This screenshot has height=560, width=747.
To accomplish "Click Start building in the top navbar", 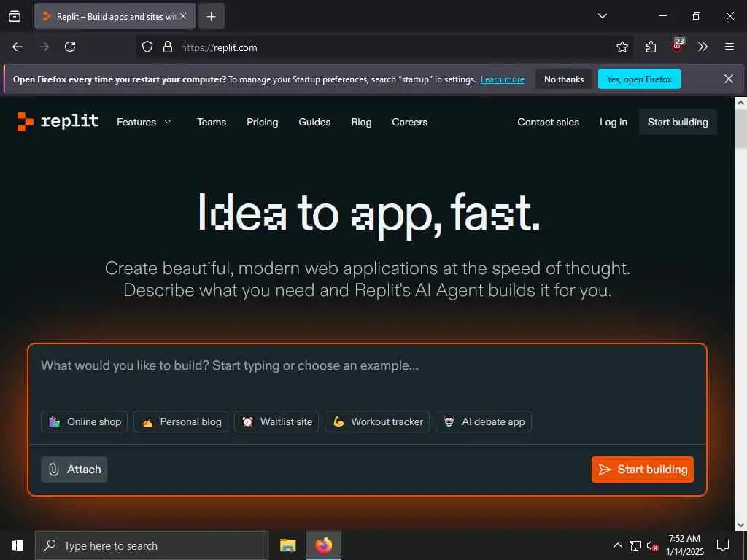I will point(678,122).
